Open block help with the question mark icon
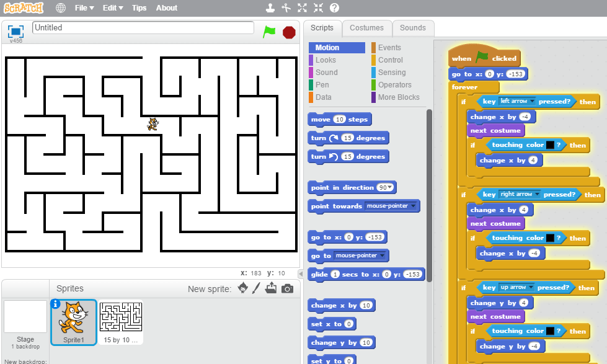Image resolution: width=607 pixels, height=364 pixels. click(x=335, y=7)
